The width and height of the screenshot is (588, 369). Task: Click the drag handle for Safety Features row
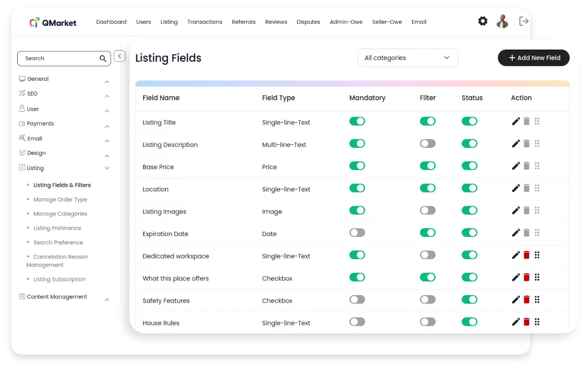537,300
